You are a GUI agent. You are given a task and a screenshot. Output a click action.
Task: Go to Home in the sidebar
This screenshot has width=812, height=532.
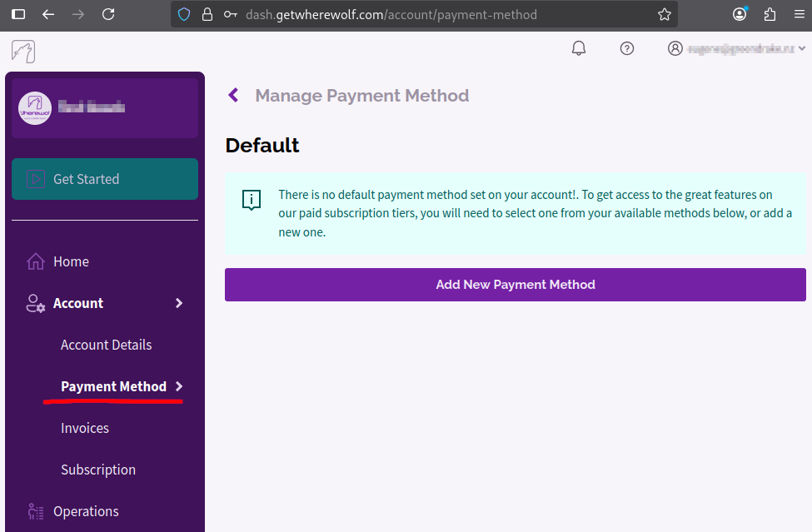pos(71,262)
